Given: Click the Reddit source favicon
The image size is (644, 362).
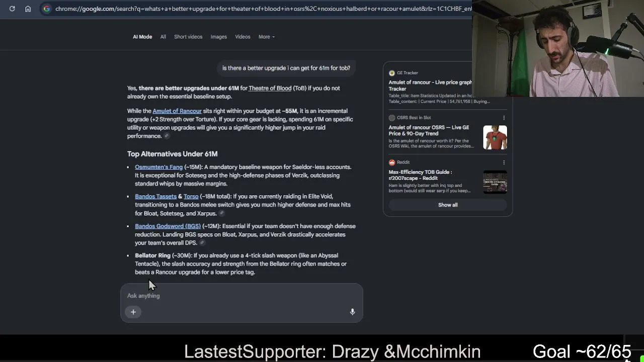Looking at the screenshot, I should pos(392,162).
